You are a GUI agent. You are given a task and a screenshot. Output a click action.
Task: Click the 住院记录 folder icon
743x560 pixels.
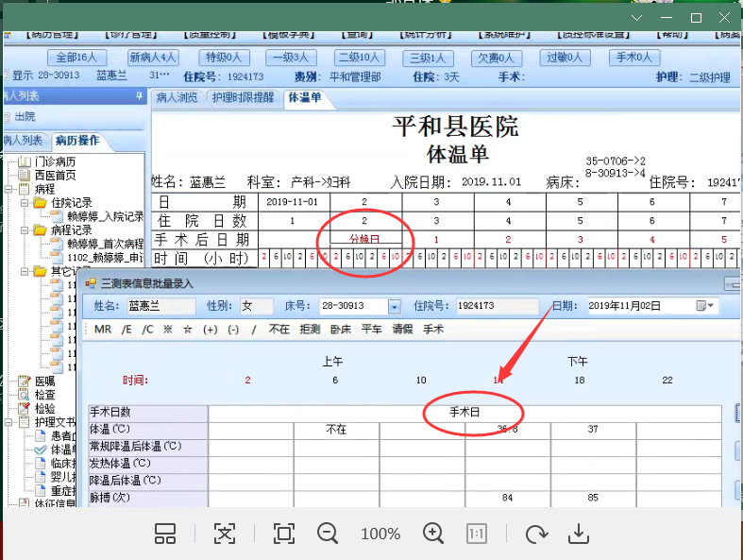41,203
